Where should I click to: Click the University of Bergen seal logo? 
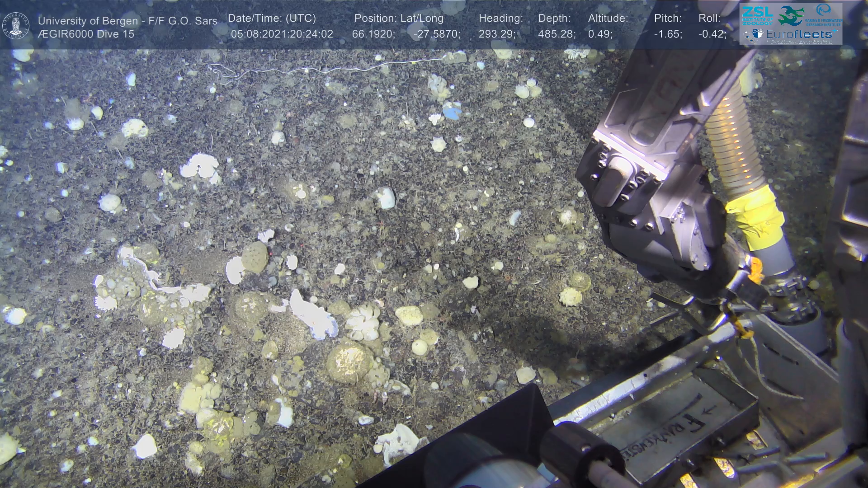[16, 26]
